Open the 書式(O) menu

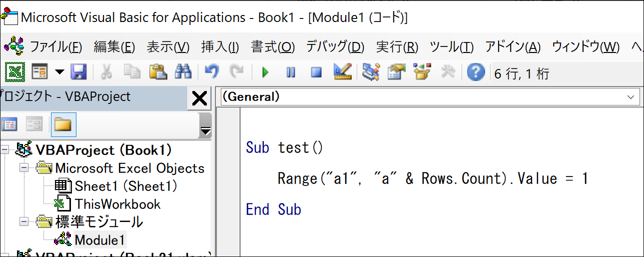[x=273, y=47]
